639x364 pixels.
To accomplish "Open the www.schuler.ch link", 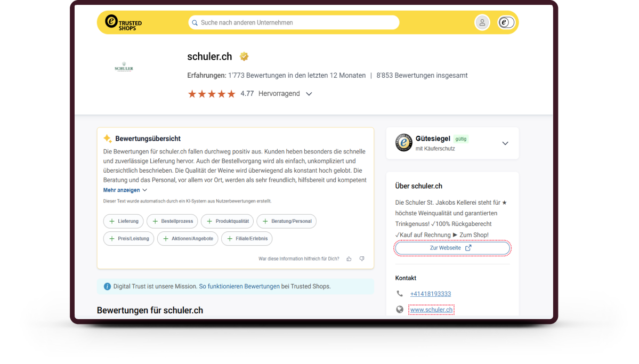I will tap(431, 310).
